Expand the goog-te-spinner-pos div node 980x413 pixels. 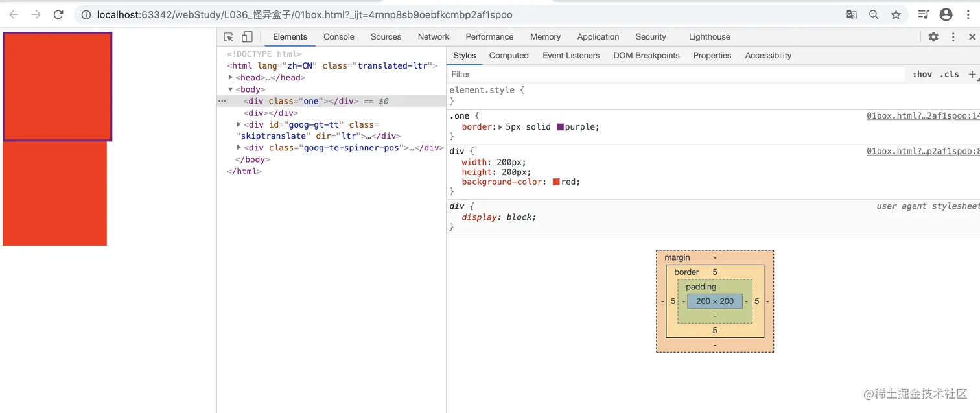[239, 148]
